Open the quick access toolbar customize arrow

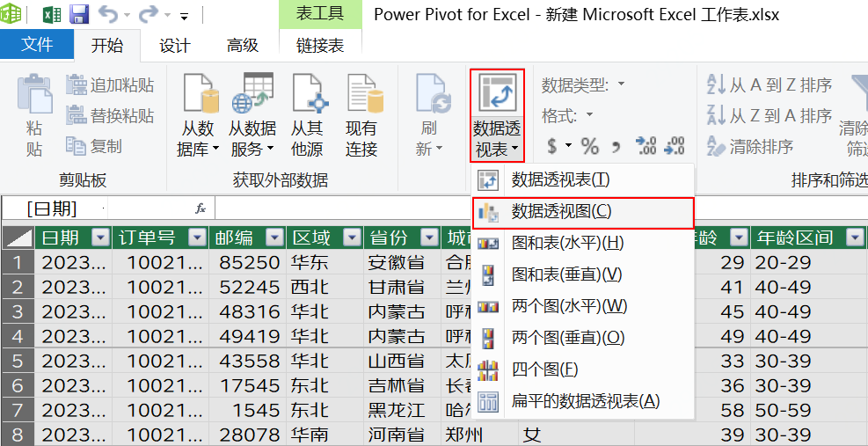[185, 17]
